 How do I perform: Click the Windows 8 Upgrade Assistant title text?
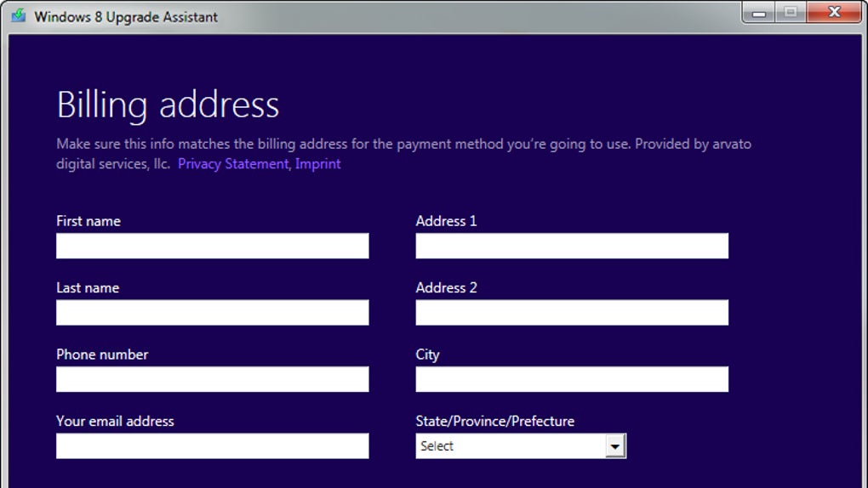(x=126, y=17)
